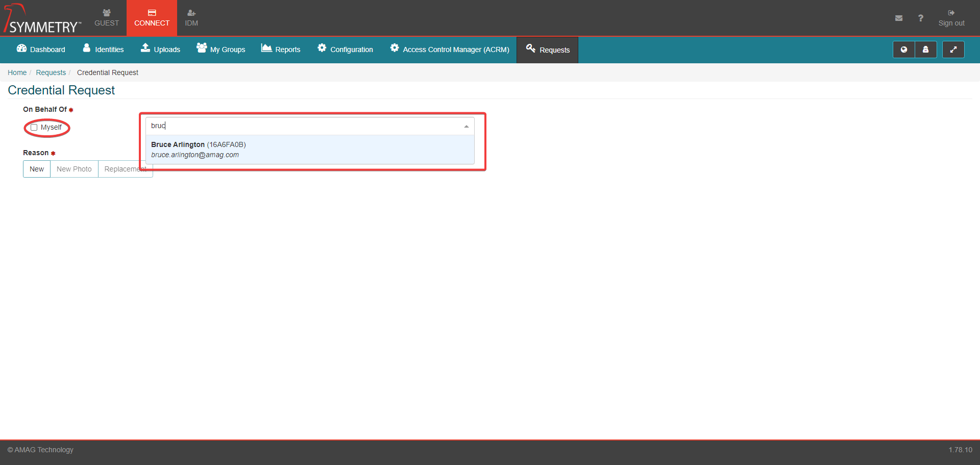Screen dimensions: 980x465
Task: Click the Dashboard gauge icon
Action: (x=21, y=48)
